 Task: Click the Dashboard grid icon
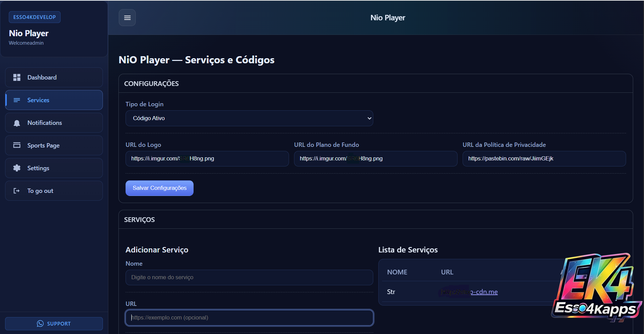(x=17, y=77)
